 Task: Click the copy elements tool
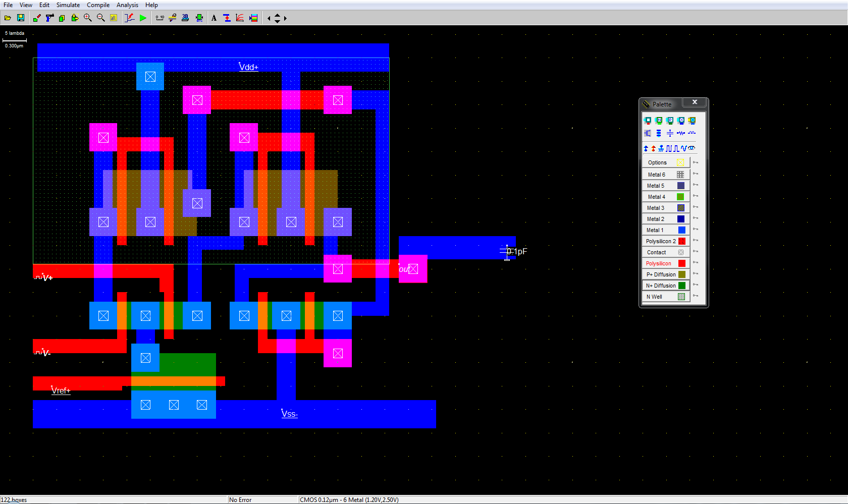point(62,18)
